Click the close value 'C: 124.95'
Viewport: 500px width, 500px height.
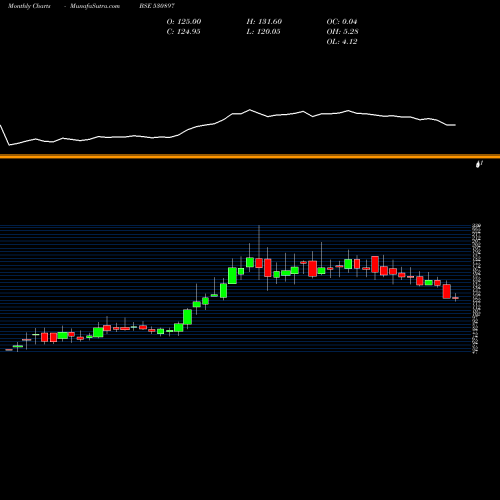[183, 32]
